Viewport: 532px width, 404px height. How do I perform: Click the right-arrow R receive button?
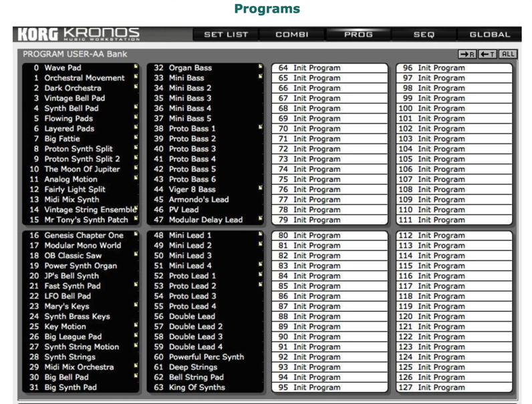pyautogui.click(x=467, y=54)
